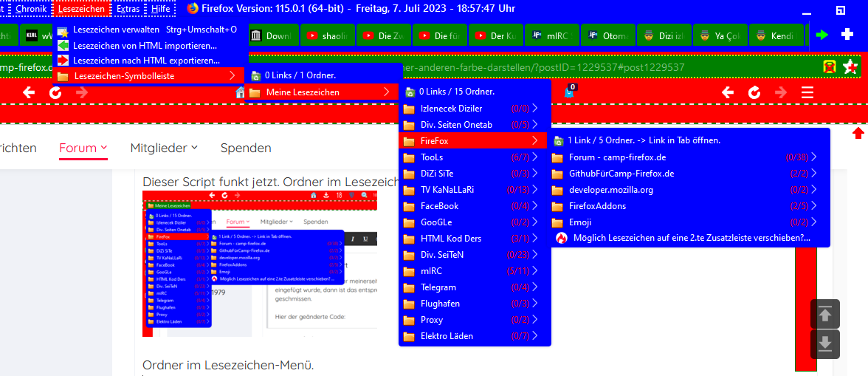The height and width of the screenshot is (376, 868).
Task: Open the Extras menu
Action: (128, 9)
